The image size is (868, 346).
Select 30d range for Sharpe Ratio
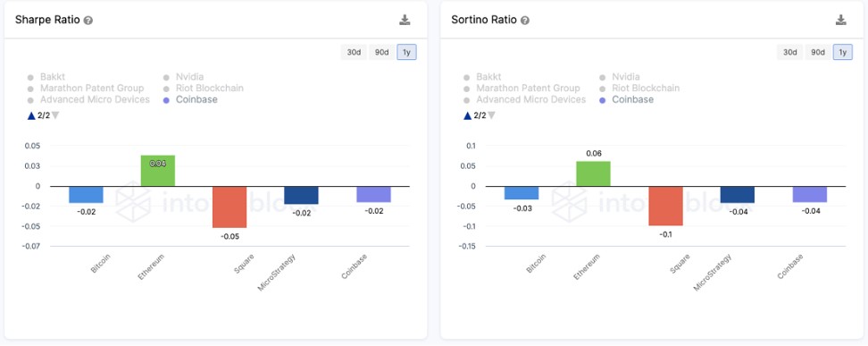coord(354,52)
